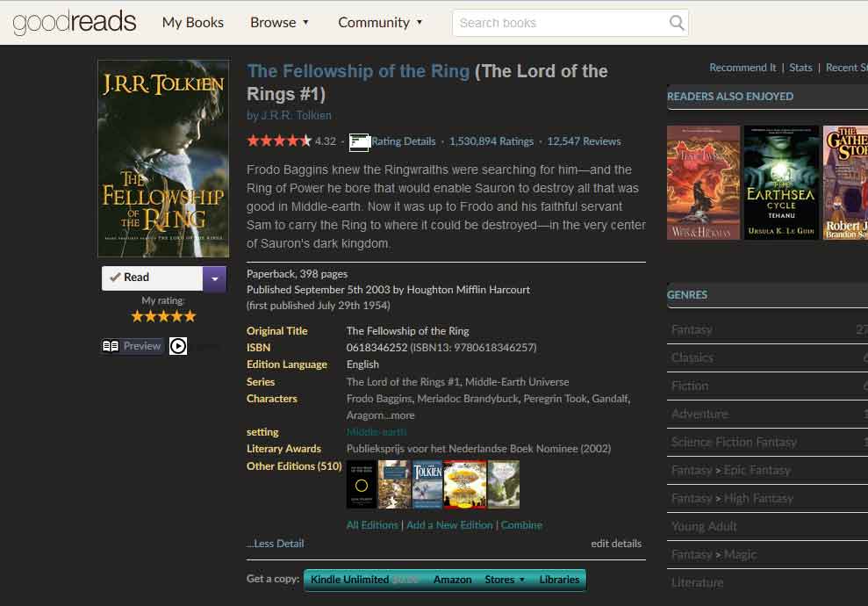The width and height of the screenshot is (868, 606).
Task: Open the shelf options arrow beside Read
Action: (214, 277)
